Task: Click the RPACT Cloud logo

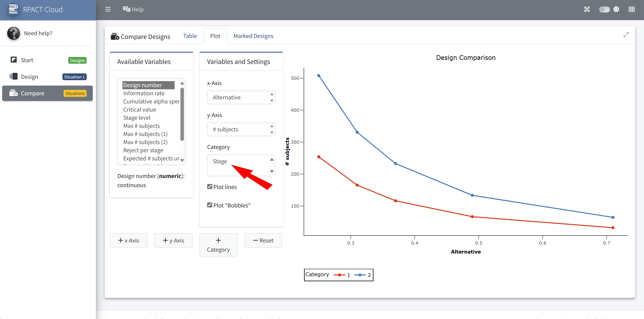Action: tap(13, 9)
